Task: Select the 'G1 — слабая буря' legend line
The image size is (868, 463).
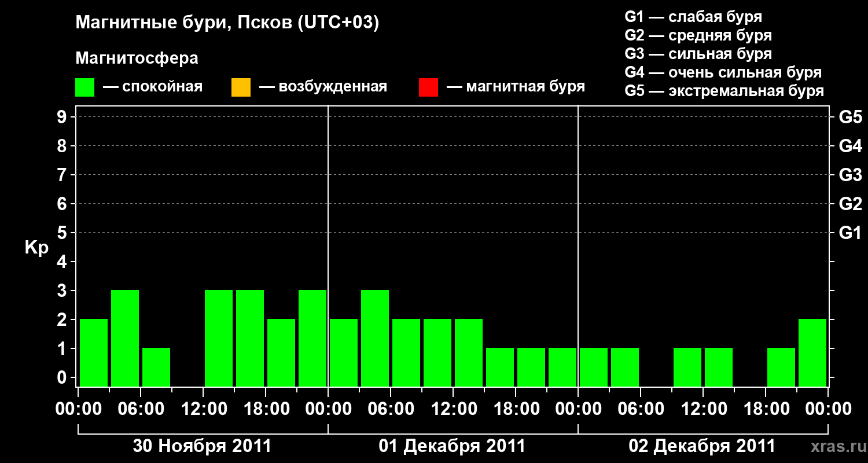Action: 693,16
